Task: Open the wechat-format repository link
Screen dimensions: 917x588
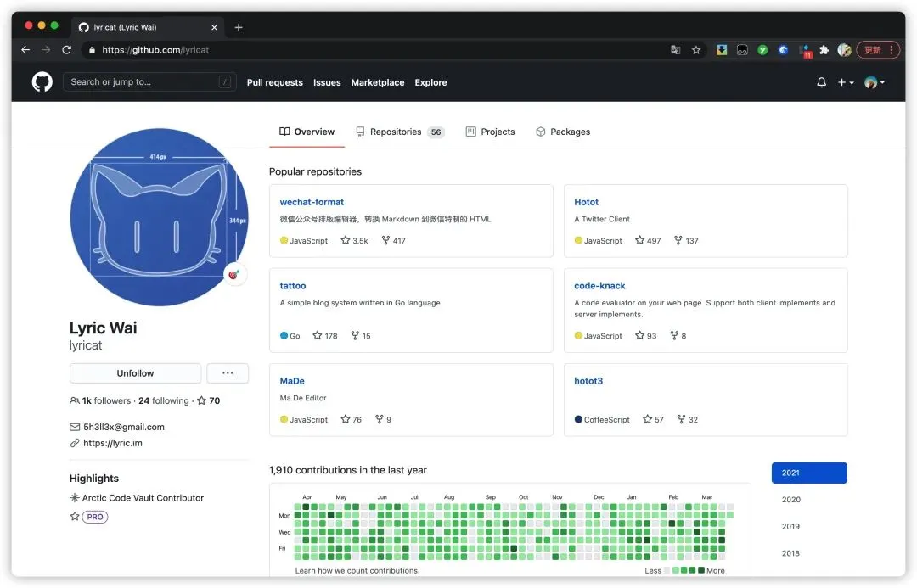Action: [312, 202]
